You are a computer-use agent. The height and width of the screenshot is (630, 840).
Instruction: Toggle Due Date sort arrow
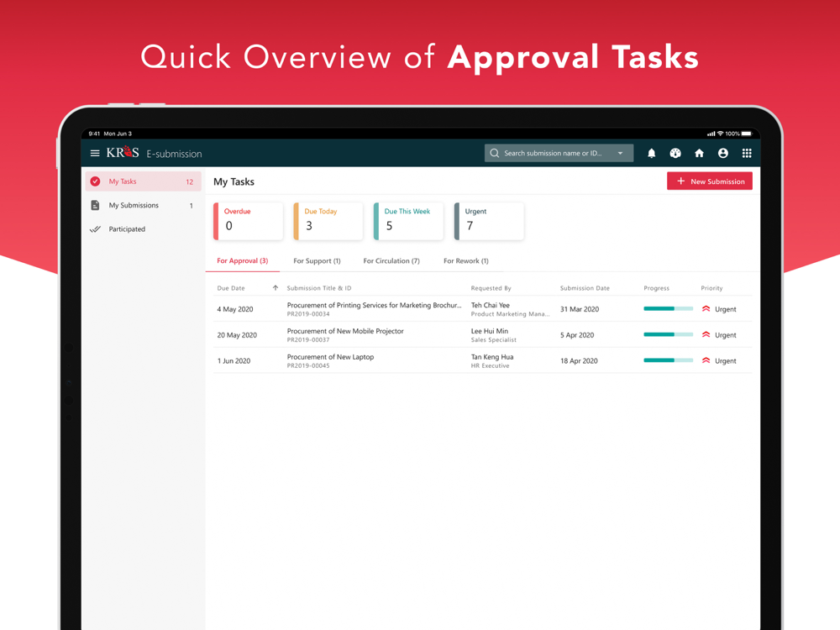tap(276, 287)
